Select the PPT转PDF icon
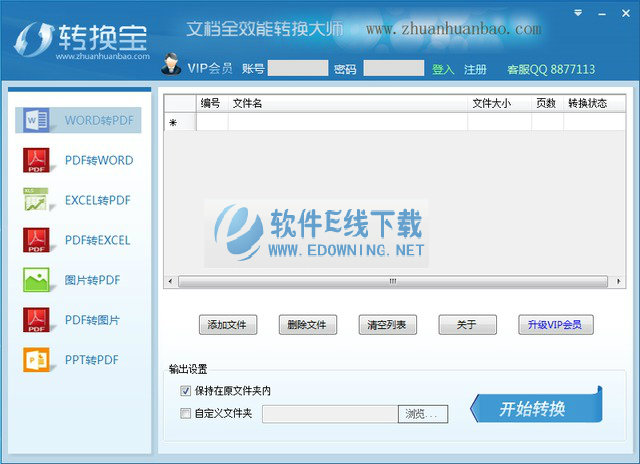 pos(37,360)
